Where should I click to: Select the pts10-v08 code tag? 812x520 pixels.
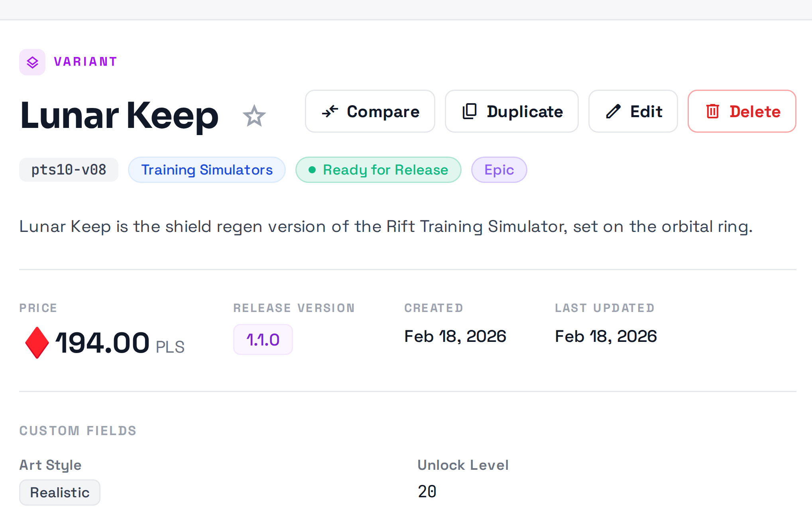pyautogui.click(x=69, y=170)
